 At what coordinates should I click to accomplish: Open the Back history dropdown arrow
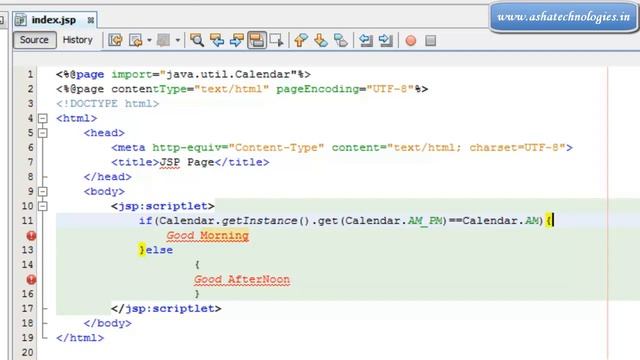click(x=149, y=40)
